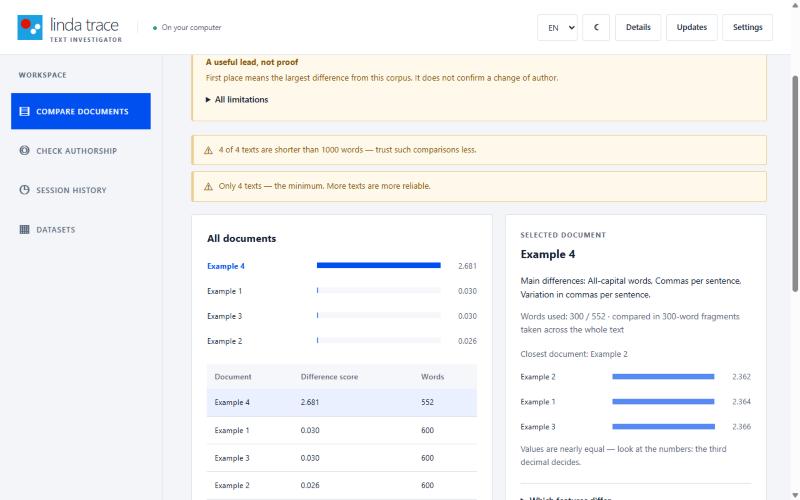Open Session History section

coord(81,190)
